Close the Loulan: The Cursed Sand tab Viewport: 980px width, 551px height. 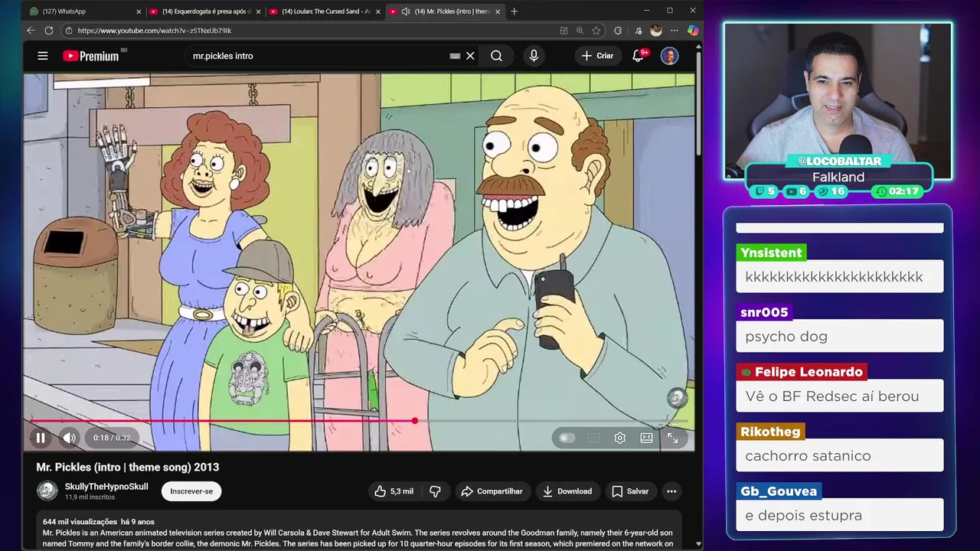[377, 11]
